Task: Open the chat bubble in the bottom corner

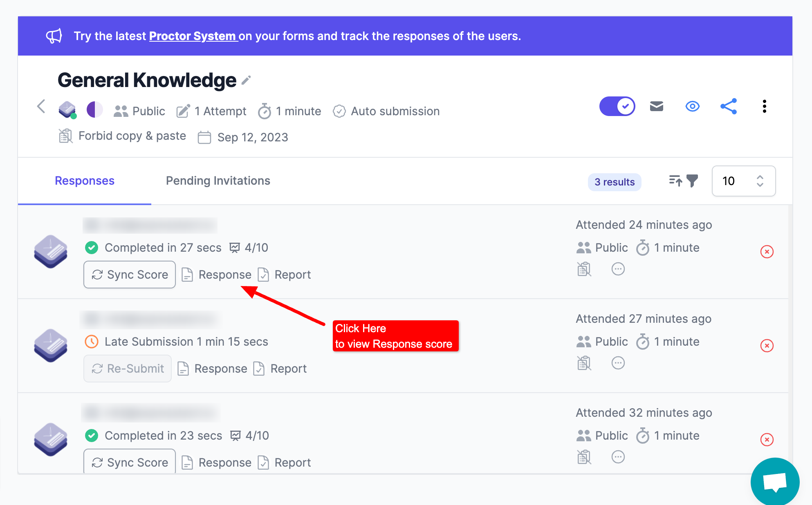Action: click(775, 481)
